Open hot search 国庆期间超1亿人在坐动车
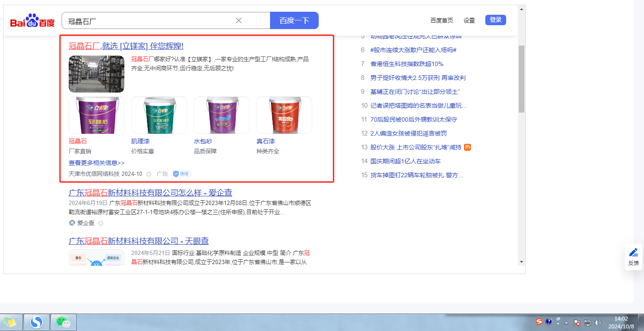This screenshot has width=644, height=331. click(405, 161)
